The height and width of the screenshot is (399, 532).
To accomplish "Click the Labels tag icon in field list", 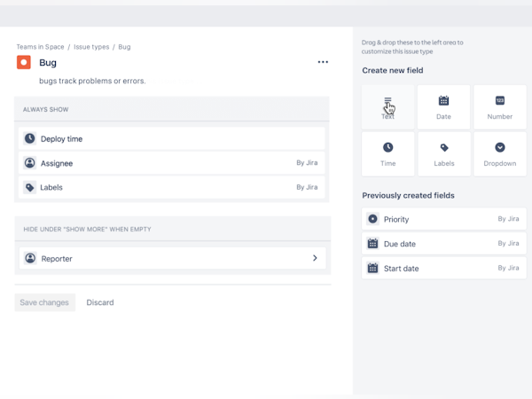I will pyautogui.click(x=30, y=188).
